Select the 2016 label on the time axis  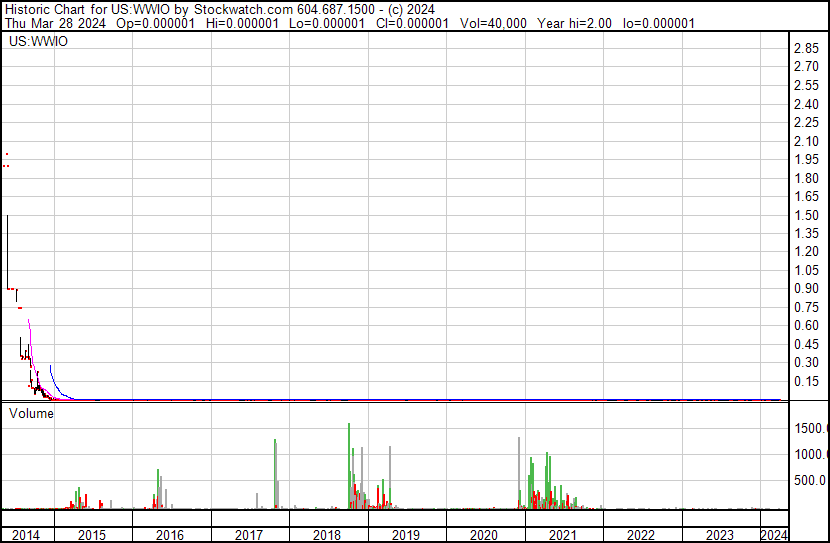(170, 535)
